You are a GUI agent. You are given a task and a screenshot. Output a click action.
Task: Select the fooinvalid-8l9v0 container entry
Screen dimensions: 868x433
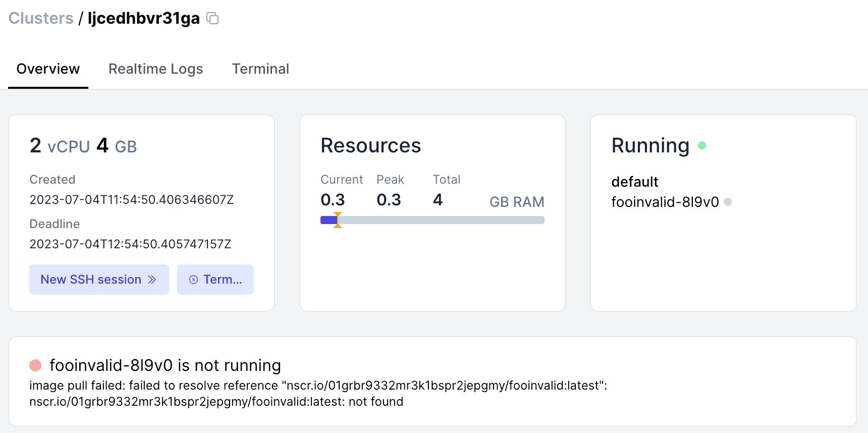665,202
